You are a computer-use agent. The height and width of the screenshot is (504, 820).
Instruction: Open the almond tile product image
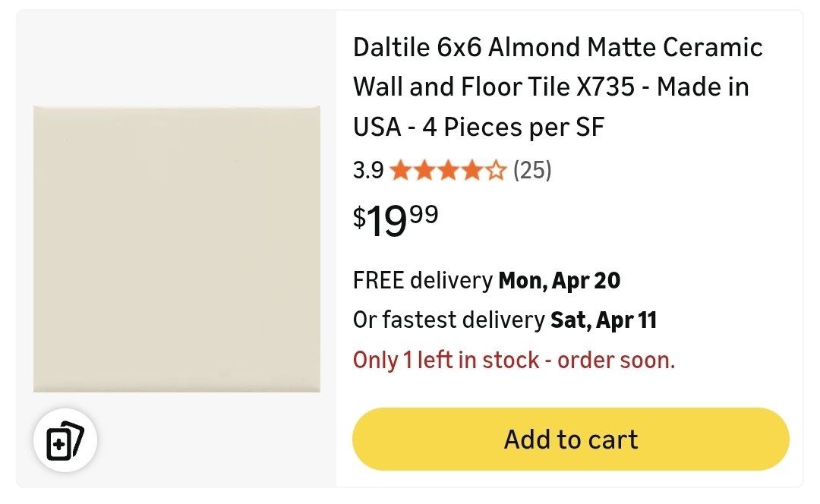coord(177,249)
